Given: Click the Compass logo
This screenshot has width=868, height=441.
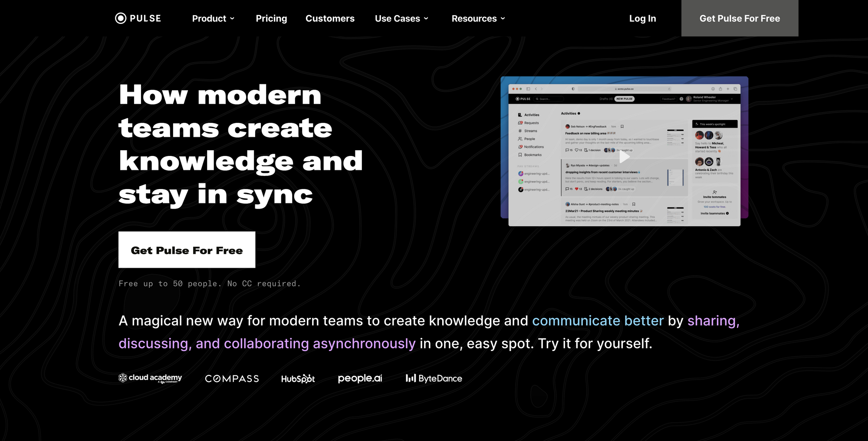Looking at the screenshot, I should pos(232,379).
